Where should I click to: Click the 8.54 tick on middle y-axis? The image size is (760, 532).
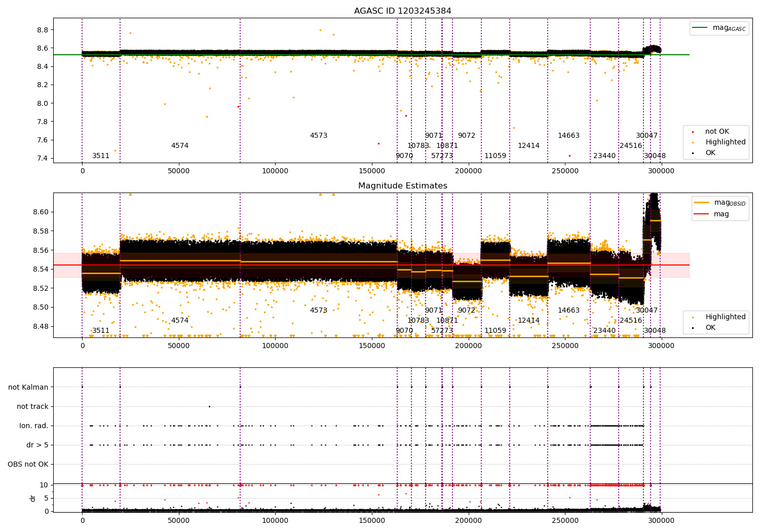pos(41,270)
